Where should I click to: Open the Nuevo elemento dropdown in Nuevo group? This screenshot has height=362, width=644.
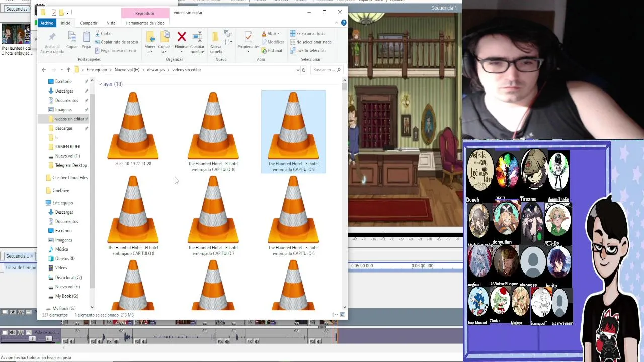click(228, 34)
